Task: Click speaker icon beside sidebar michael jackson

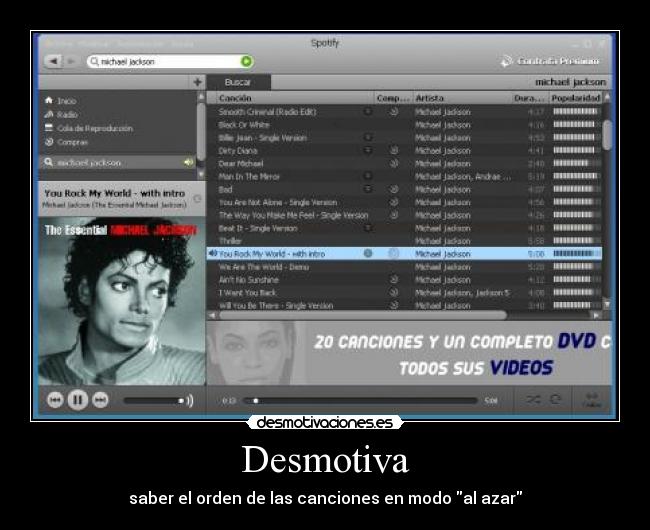Action: 189,162
